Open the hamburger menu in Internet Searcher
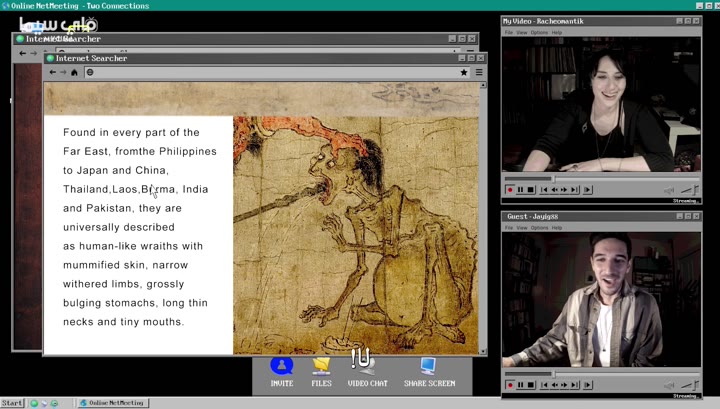 tap(479, 73)
